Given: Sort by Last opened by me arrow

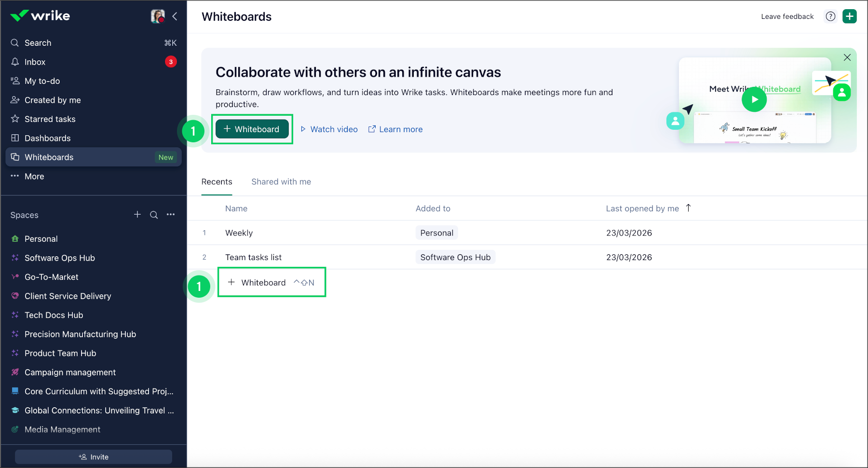Looking at the screenshot, I should click(688, 208).
